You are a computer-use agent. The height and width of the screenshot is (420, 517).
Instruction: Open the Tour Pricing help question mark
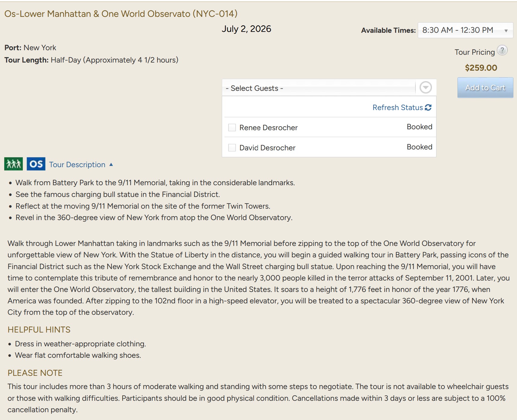click(x=502, y=50)
